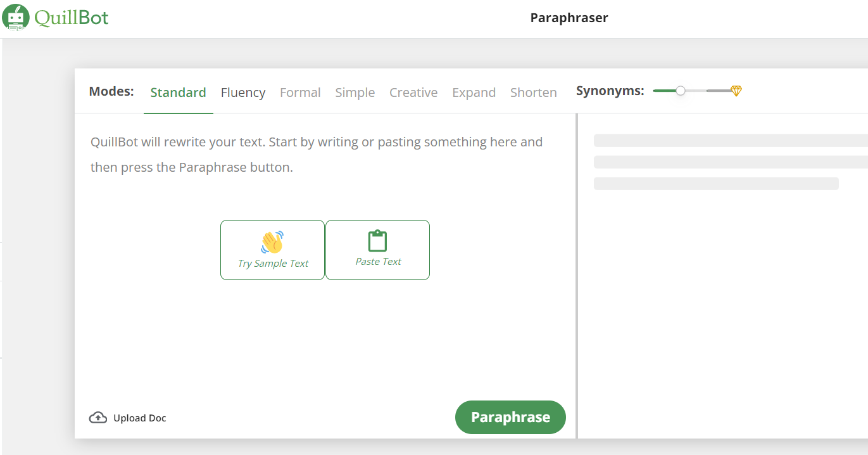The width and height of the screenshot is (868, 455).
Task: Click the Paste Text button
Action: pos(377,250)
